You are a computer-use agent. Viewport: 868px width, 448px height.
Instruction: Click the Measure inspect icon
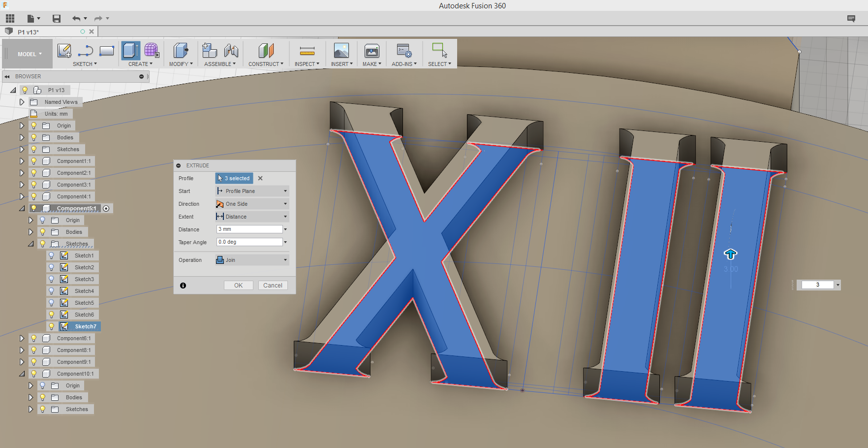pos(307,50)
